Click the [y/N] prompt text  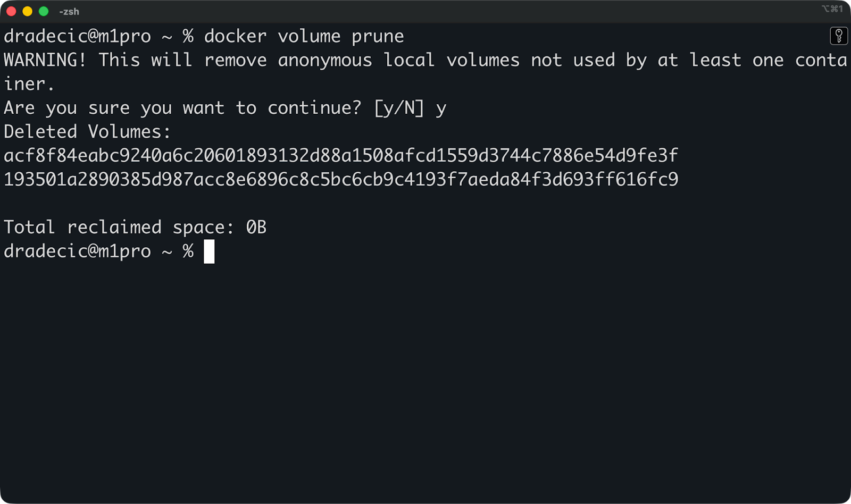click(x=399, y=107)
